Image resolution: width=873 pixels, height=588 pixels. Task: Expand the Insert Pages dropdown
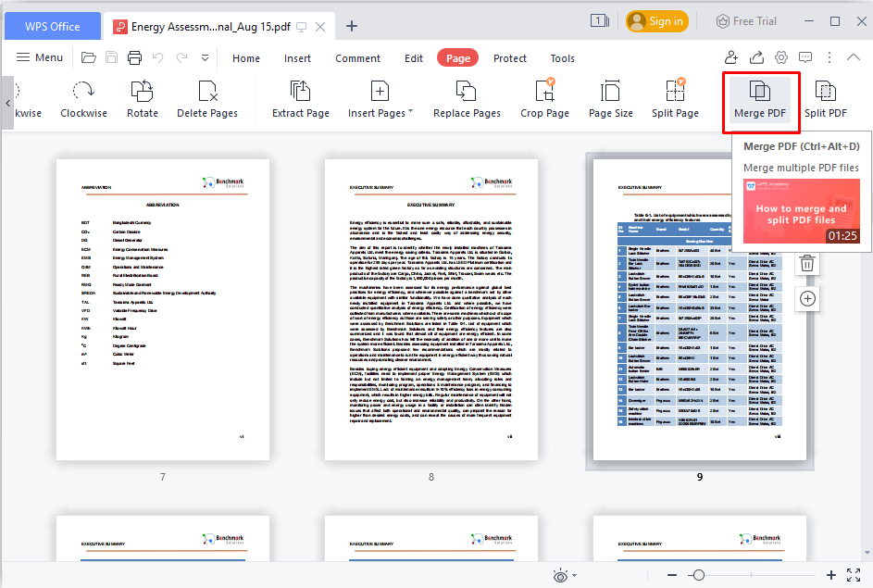[x=410, y=112]
